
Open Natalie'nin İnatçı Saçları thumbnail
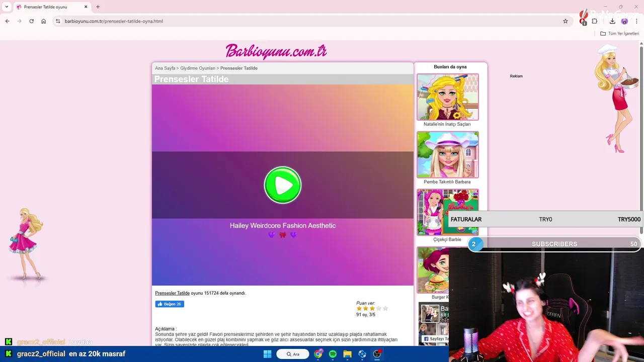click(447, 97)
